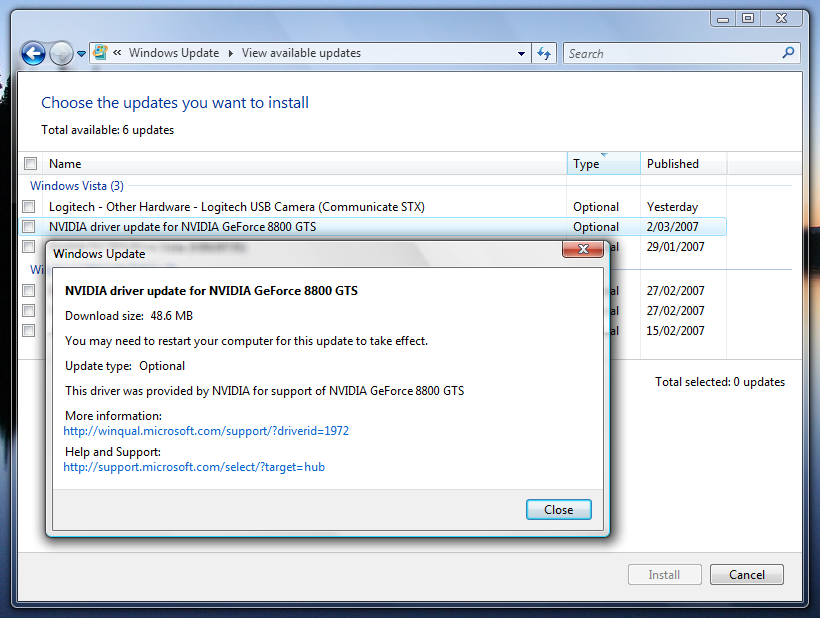The width and height of the screenshot is (820, 618).
Task: Collapse the Windows Vista (3) group
Action: click(x=77, y=186)
